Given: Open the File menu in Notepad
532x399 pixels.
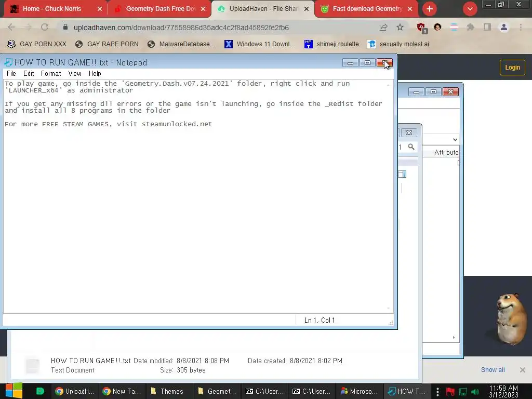Looking at the screenshot, I should [11, 74].
